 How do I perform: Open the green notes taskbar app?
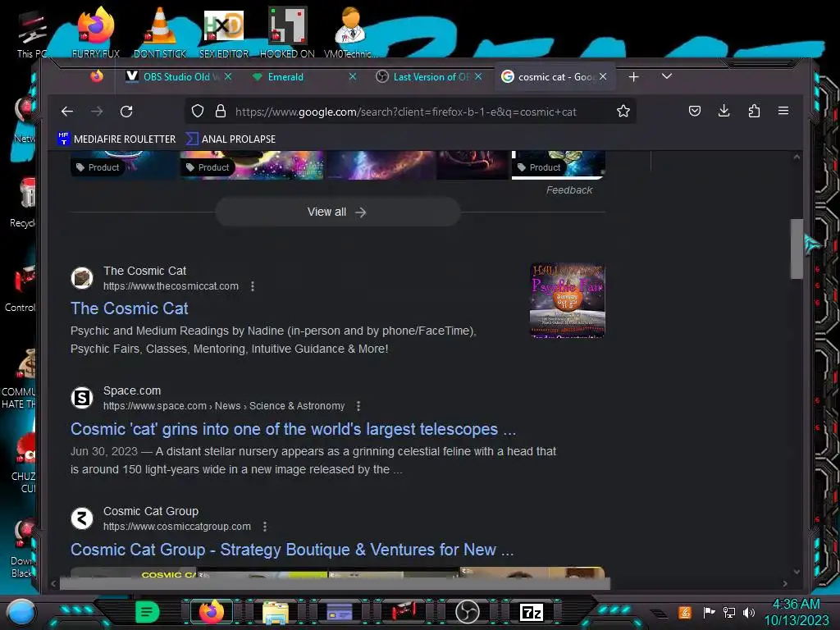(x=148, y=612)
